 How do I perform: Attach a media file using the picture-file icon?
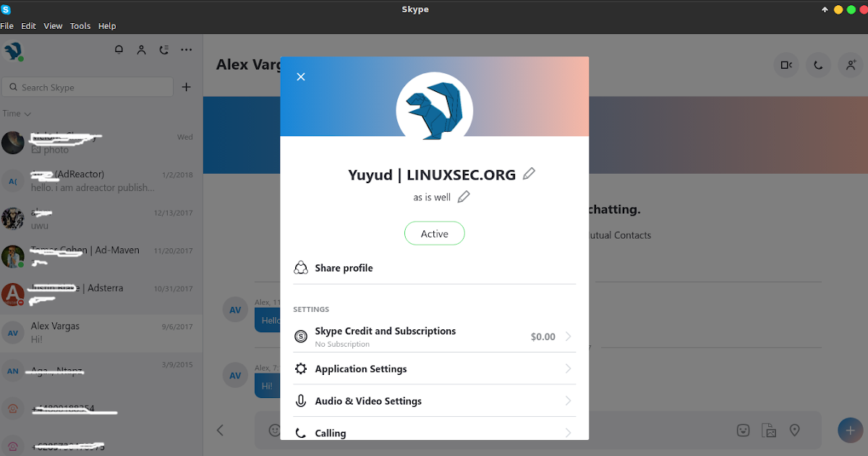[x=769, y=430]
